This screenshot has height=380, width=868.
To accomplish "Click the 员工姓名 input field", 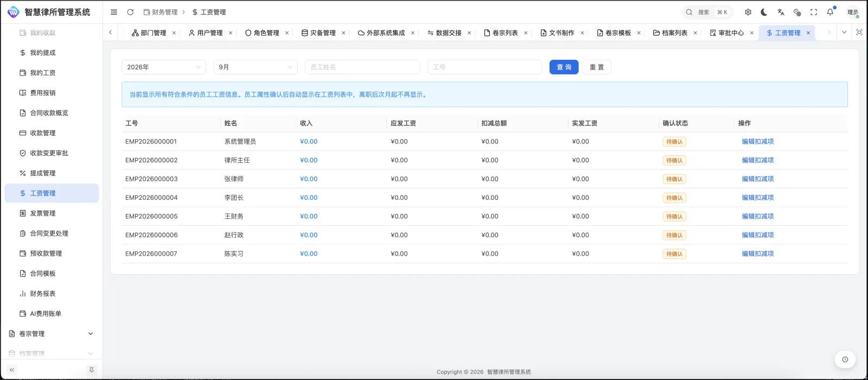I will coord(362,67).
